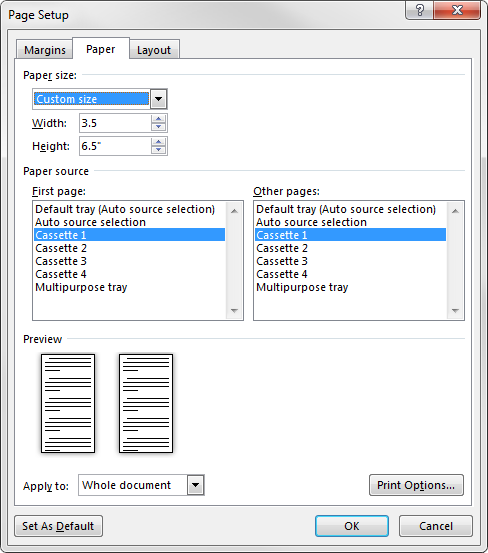The width and height of the screenshot is (488, 553).
Task: Click First page list scroll down arrow
Action: [234, 311]
